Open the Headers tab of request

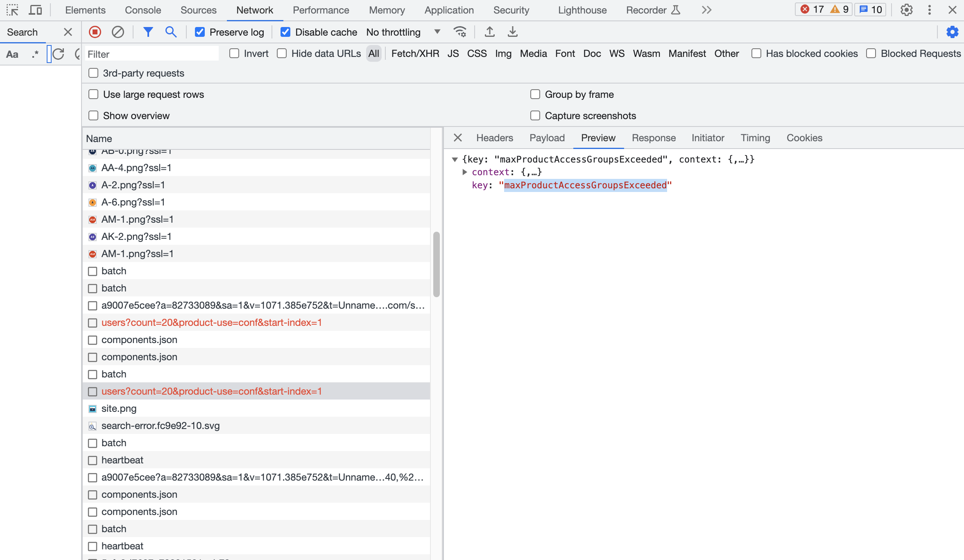[x=494, y=138]
